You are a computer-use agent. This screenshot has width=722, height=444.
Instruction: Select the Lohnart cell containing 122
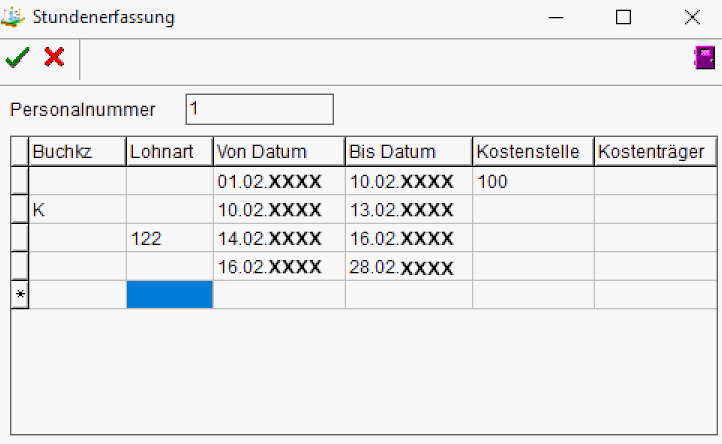tap(169, 238)
